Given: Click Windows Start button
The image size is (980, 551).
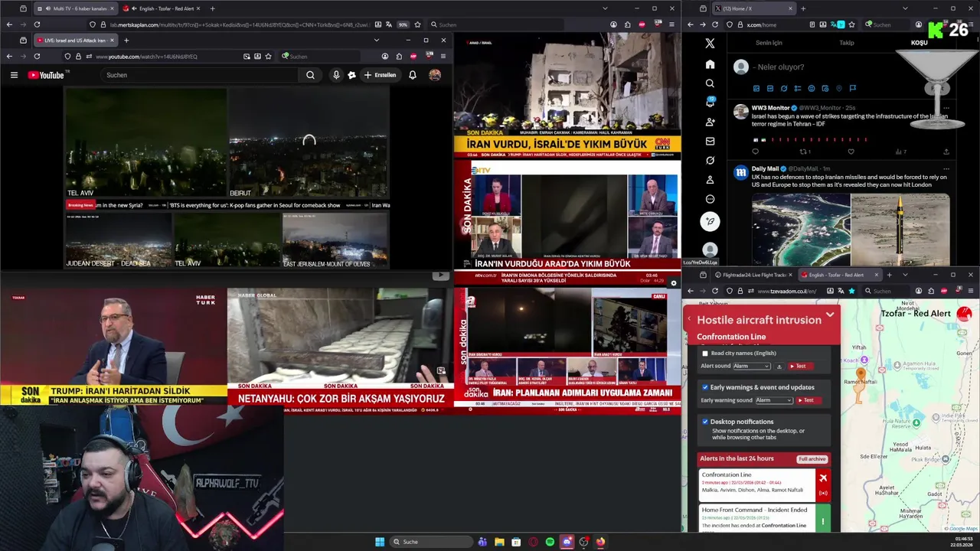Looking at the screenshot, I should click(x=380, y=542).
